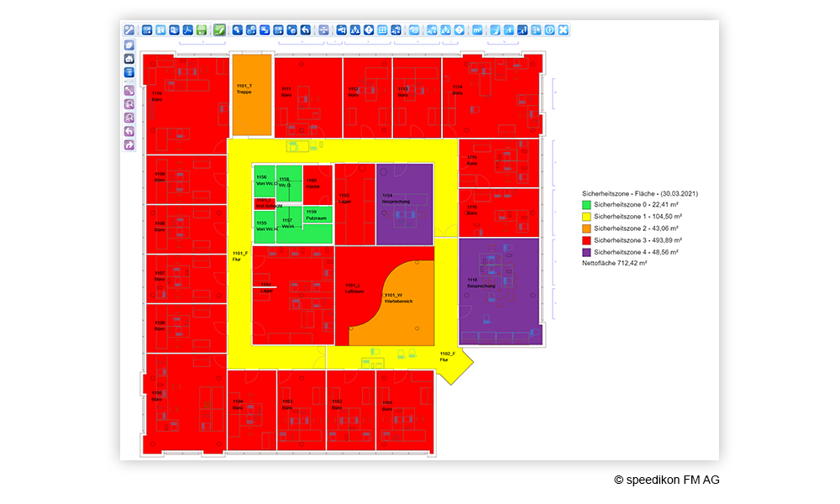Image resolution: width=840 pixels, height=504 pixels.
Task: Click the PDF export icon
Action: [x=188, y=30]
